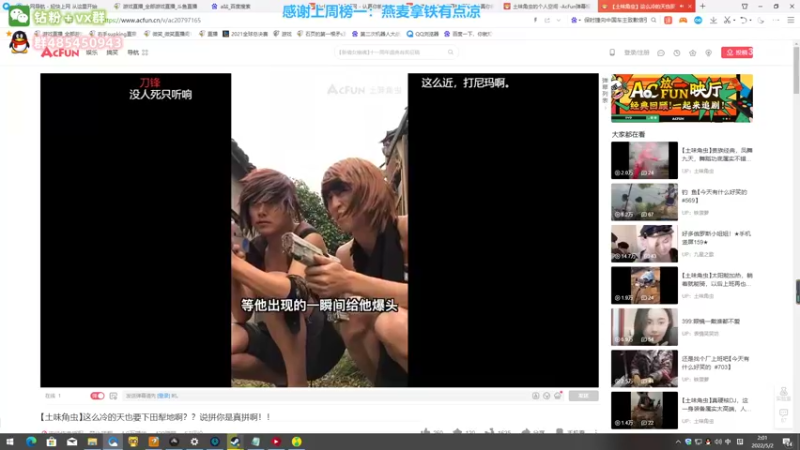The width and height of the screenshot is (800, 450).
Task: Focus the AcFun site search box
Action: 395,52
